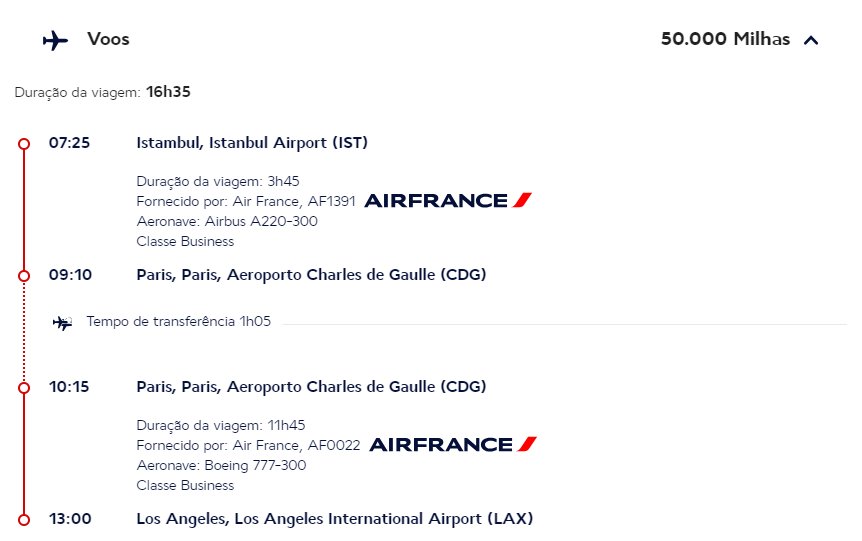Select the 10:15 departure timeline circle

pyautogui.click(x=24, y=388)
